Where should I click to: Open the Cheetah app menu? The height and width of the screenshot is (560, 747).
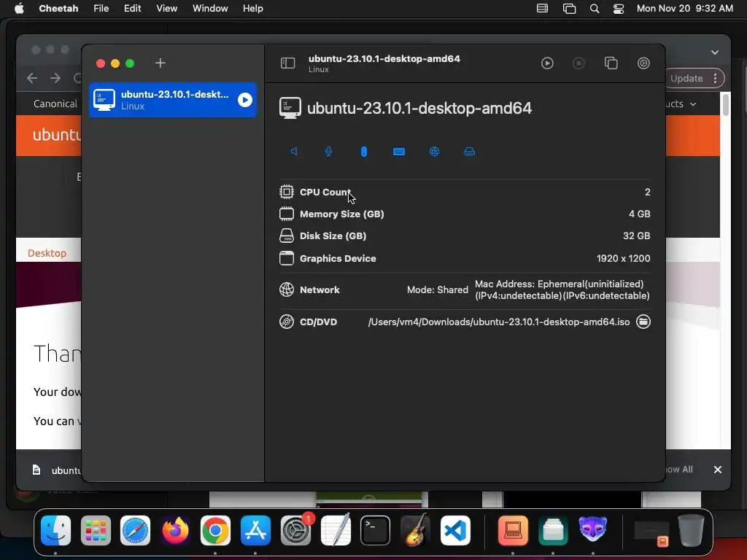click(x=58, y=9)
